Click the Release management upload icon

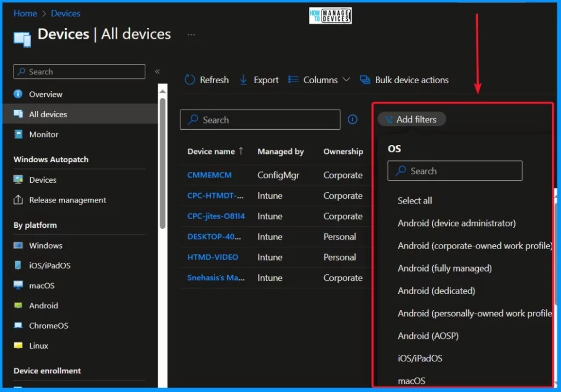point(18,200)
